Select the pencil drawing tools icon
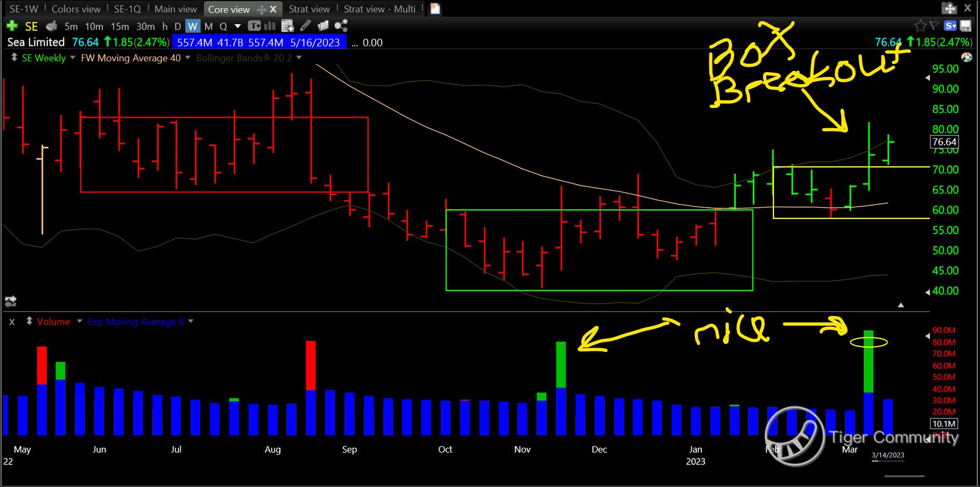The height and width of the screenshot is (487, 980). [305, 26]
